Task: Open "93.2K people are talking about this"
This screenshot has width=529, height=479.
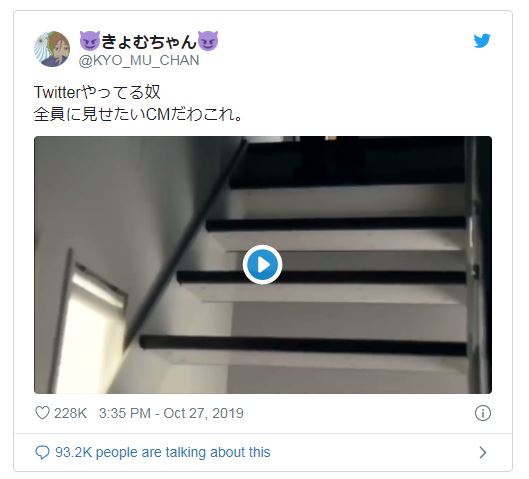Action: [163, 452]
